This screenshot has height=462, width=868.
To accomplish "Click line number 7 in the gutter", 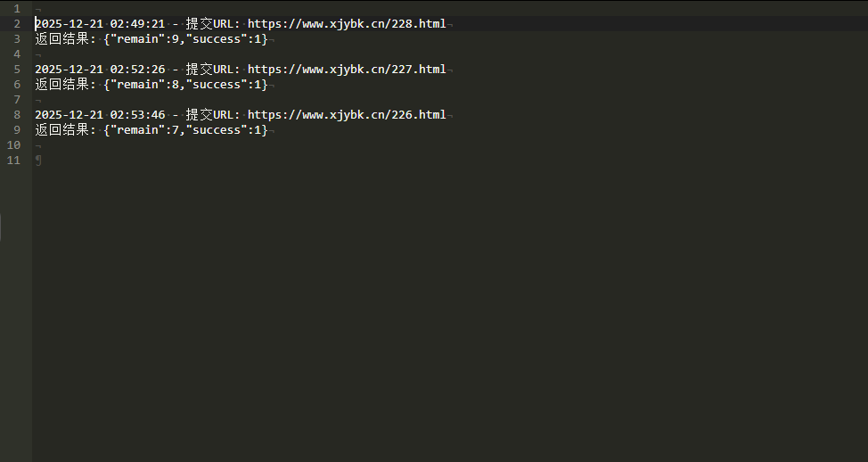I will (16, 100).
